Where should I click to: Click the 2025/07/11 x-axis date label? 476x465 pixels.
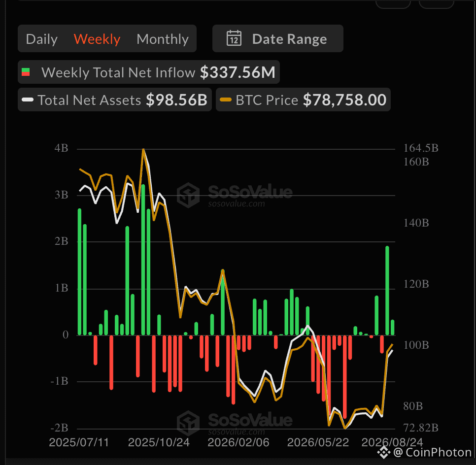point(79,442)
